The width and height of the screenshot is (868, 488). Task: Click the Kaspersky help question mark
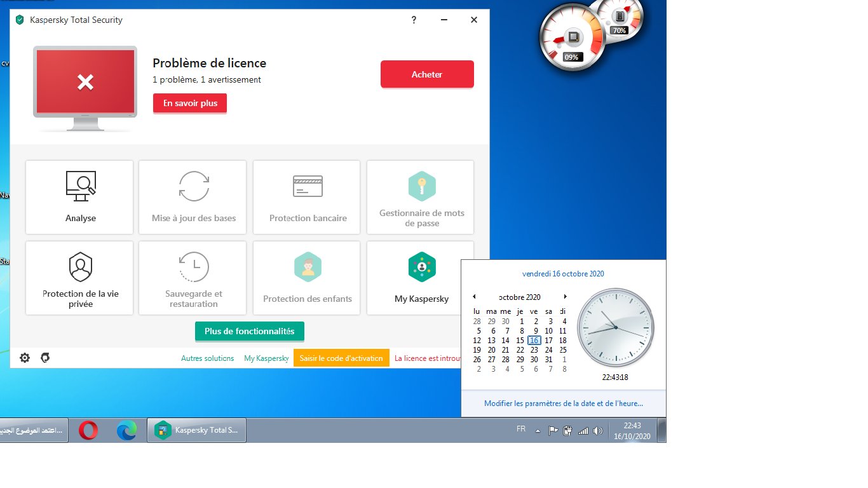click(414, 20)
